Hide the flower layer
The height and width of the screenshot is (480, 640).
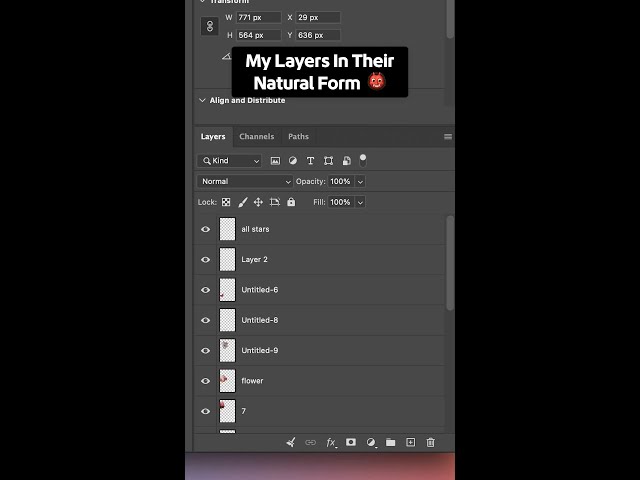tap(206, 381)
